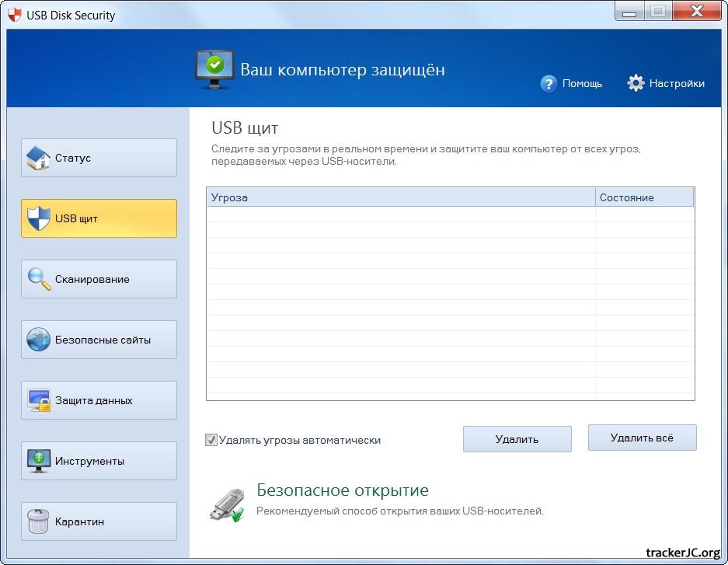Click the padlock monitor icon for Защита данных
Image resolution: width=728 pixels, height=565 pixels.
coord(38,400)
